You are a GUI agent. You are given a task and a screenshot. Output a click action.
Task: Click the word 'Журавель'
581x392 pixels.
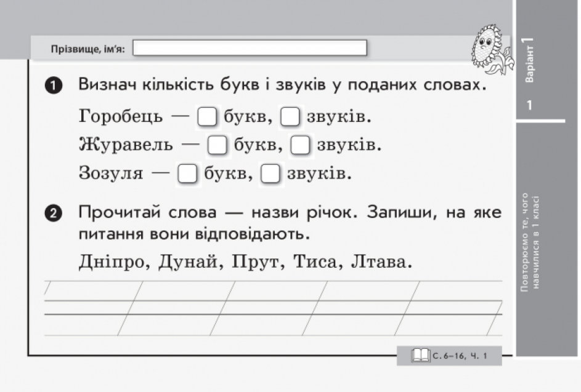tap(126, 145)
